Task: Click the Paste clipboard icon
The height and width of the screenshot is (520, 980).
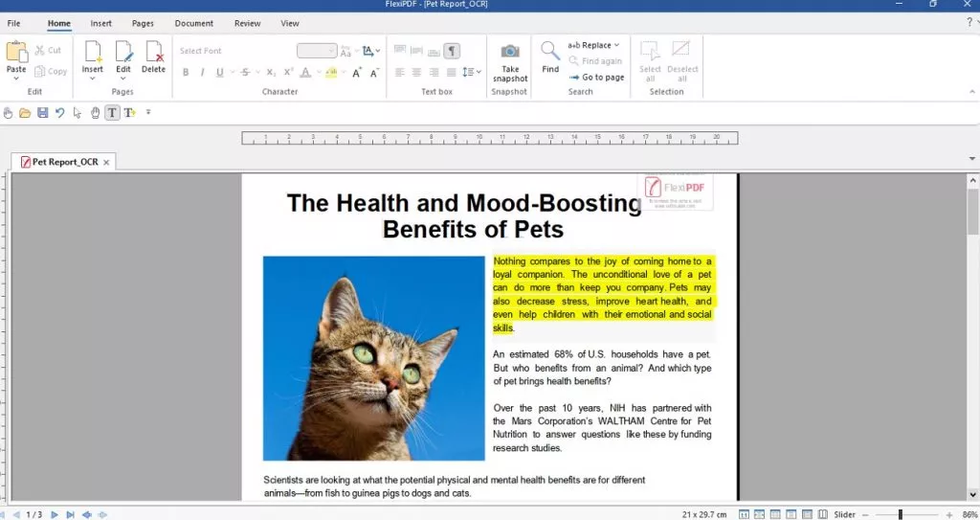Action: pyautogui.click(x=16, y=52)
